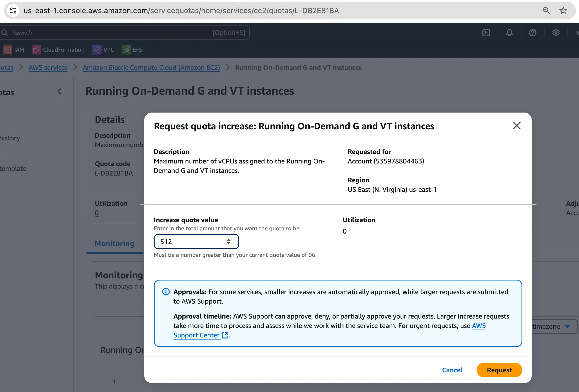Click the Account (535978804463) text
Screen dimensions: 579x392
[386, 161]
